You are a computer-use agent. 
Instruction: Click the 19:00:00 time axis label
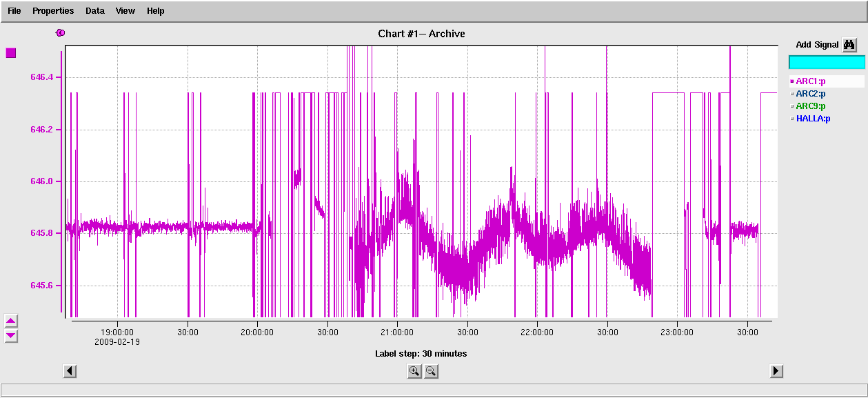tap(117, 332)
